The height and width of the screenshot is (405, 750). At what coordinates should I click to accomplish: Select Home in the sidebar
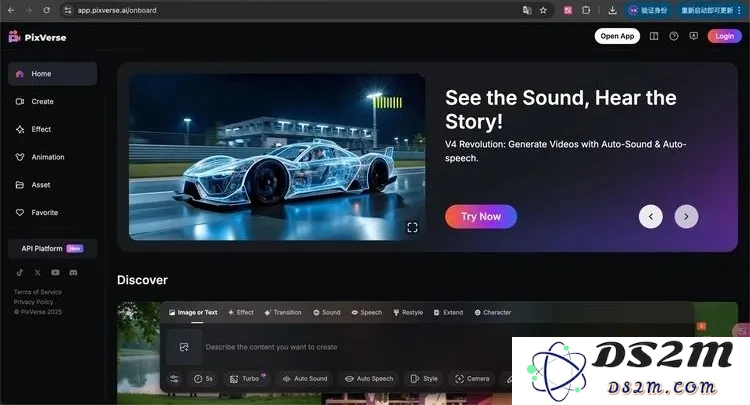click(53, 74)
